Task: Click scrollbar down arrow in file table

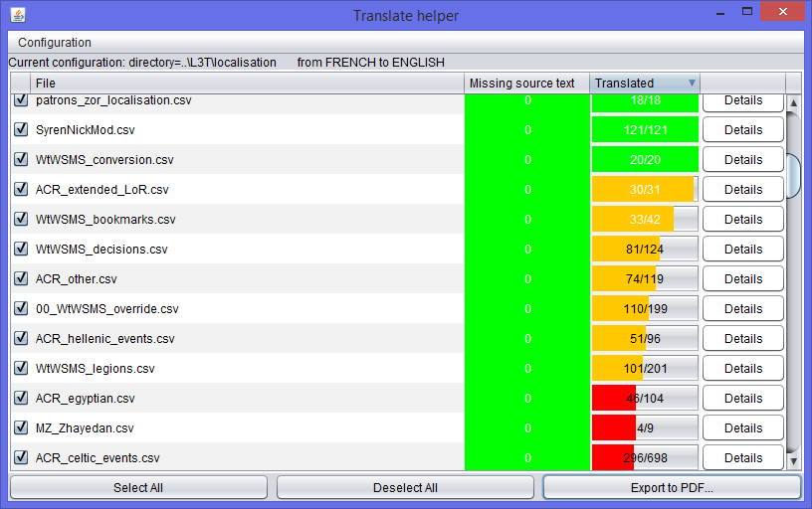Action: (x=793, y=461)
